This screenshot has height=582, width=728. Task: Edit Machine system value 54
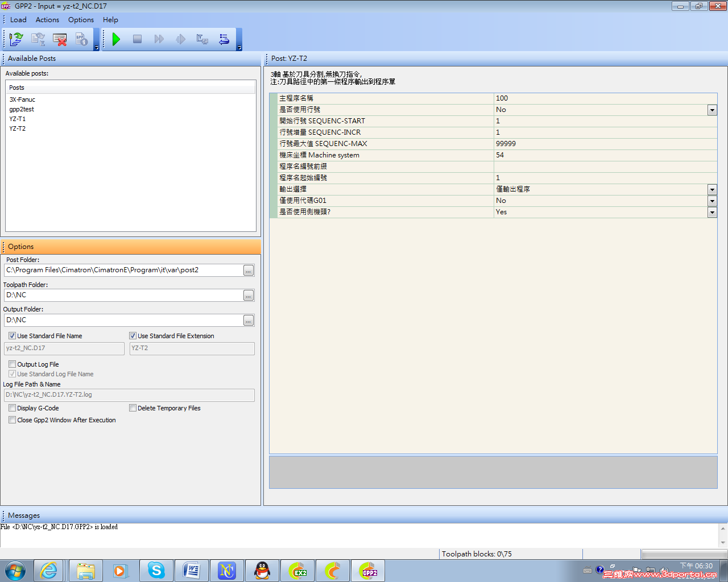click(x=605, y=155)
